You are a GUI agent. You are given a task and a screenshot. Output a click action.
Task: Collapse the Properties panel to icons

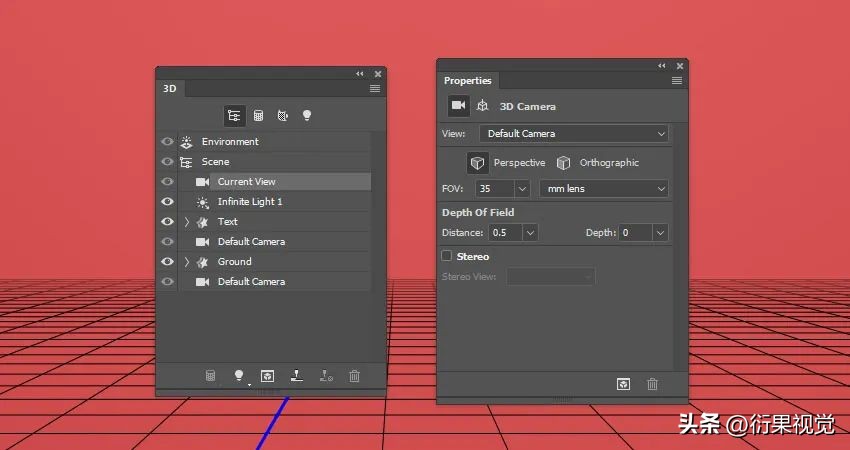click(662, 66)
